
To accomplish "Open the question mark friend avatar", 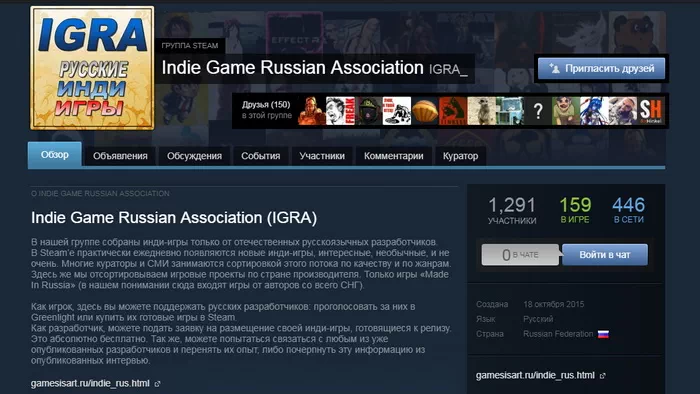I will pos(538,111).
